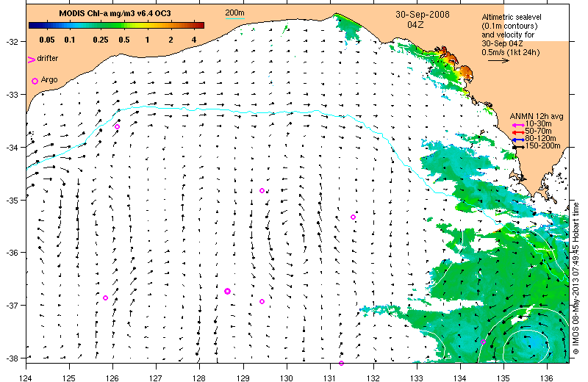The height and width of the screenshot is (382, 588).
Task: Select the bold Argo marker near 128.6E 36.7S
Action: pos(227,292)
